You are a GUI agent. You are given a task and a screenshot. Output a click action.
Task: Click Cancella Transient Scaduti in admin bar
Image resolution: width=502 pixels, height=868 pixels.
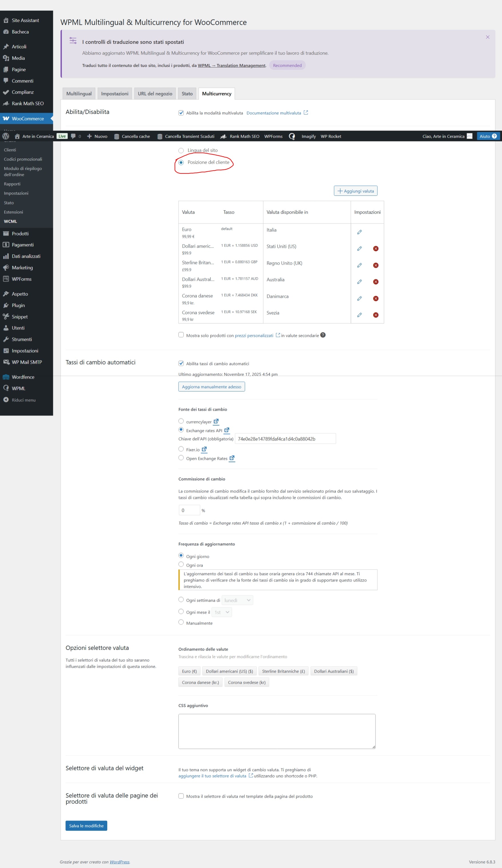pos(186,136)
